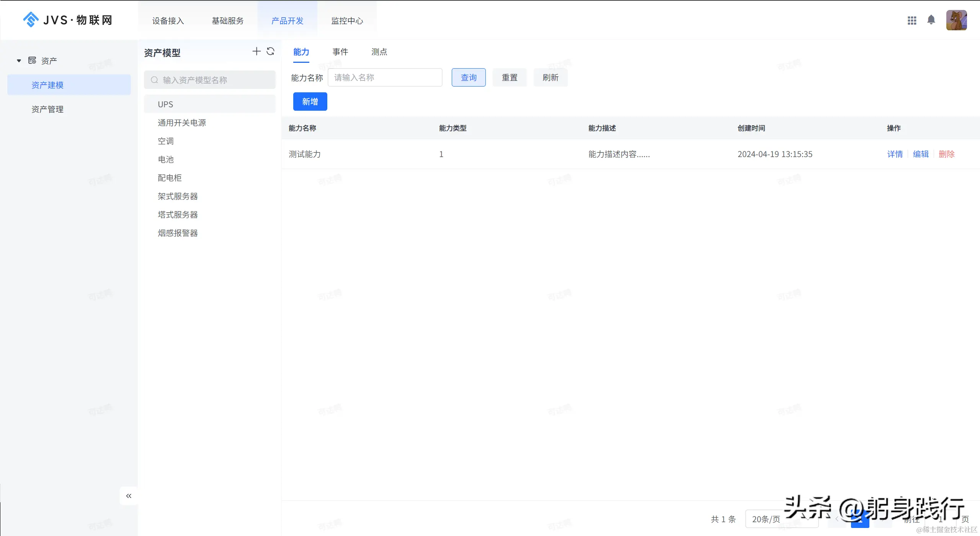980x536 pixels.
Task: Click the 删除 link for 测试能力
Action: pyautogui.click(x=946, y=154)
